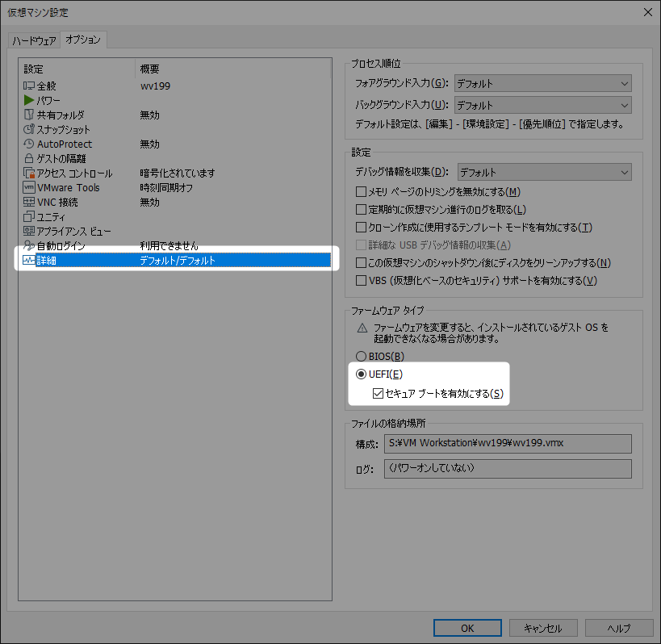Select the ユニティ settings row
Screen dimensions: 661x644
pos(174,216)
